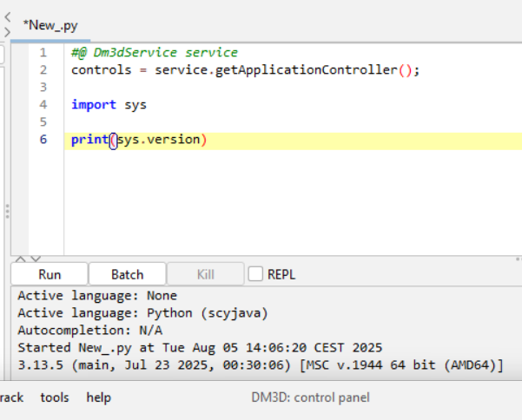
Task: Open the help menu
Action: [98, 397]
